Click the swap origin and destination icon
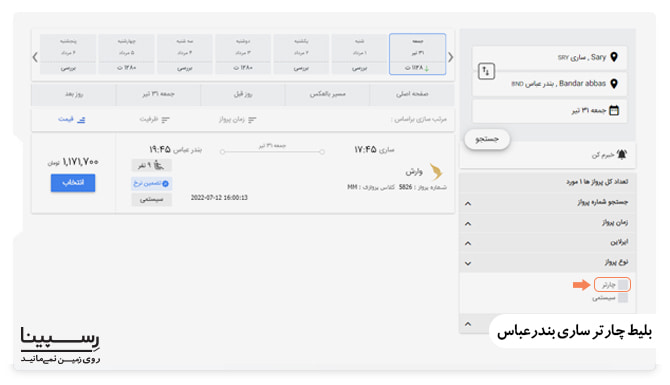The width and height of the screenshot is (670, 385). (486, 71)
